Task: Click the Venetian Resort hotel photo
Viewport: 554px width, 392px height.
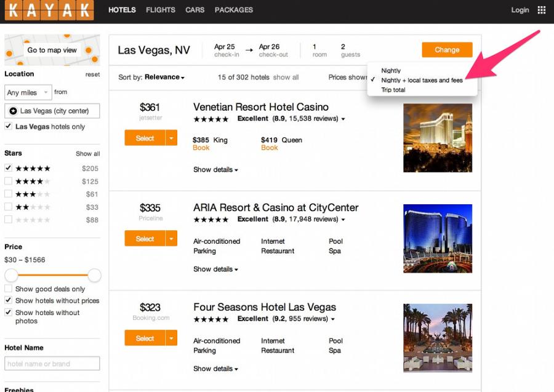Action: (x=437, y=138)
